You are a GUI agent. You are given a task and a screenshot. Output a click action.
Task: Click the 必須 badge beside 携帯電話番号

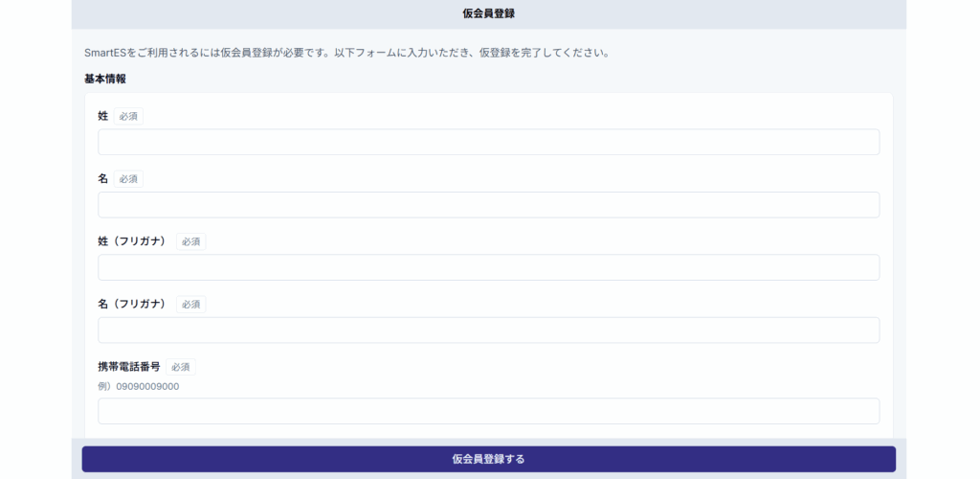pyautogui.click(x=180, y=367)
